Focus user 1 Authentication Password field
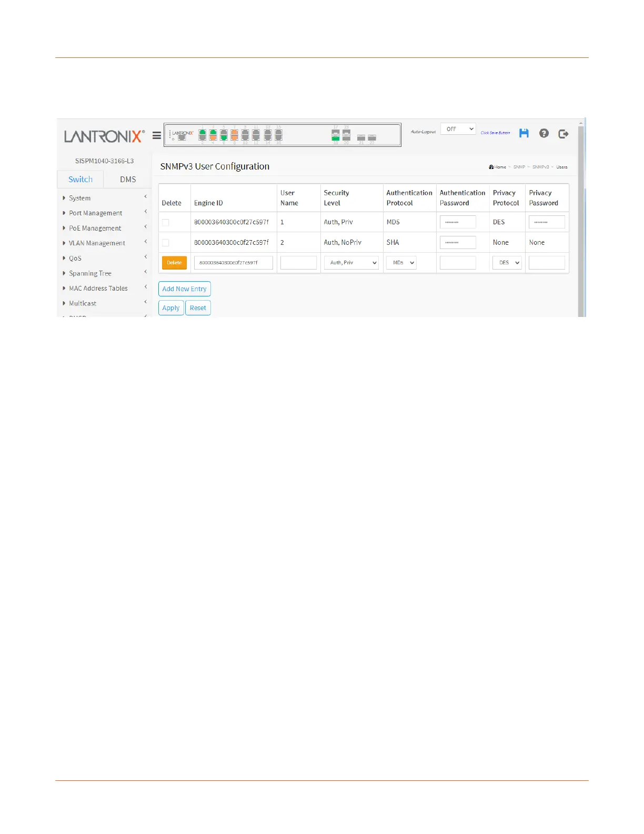This screenshot has width=644, height=834. point(458,222)
